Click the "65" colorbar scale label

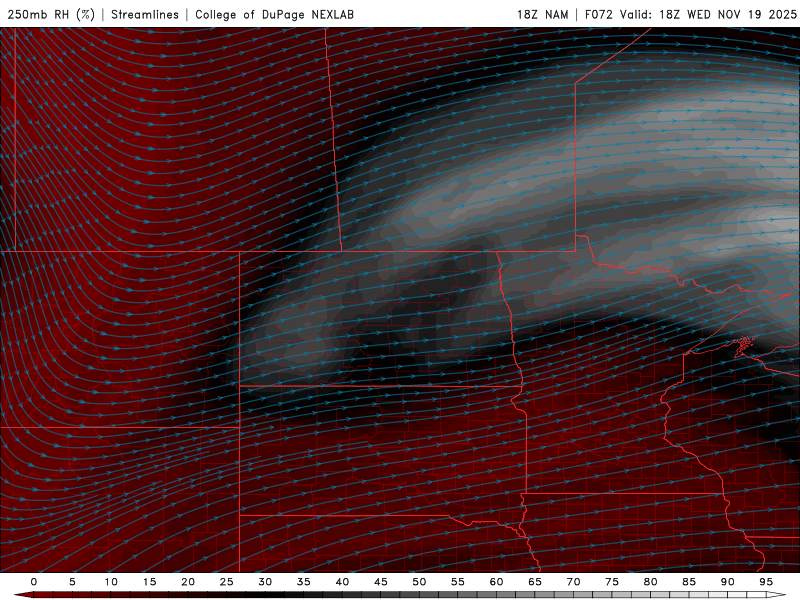[535, 582]
